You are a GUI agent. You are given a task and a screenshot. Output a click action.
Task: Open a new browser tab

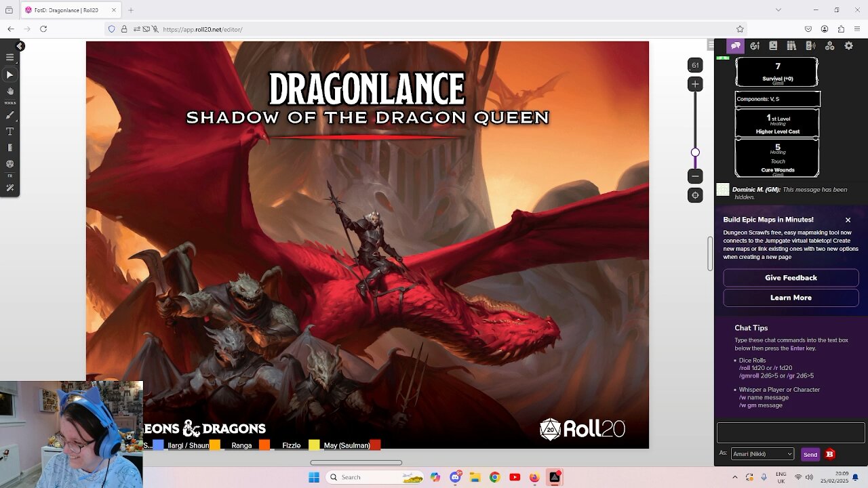131,10
